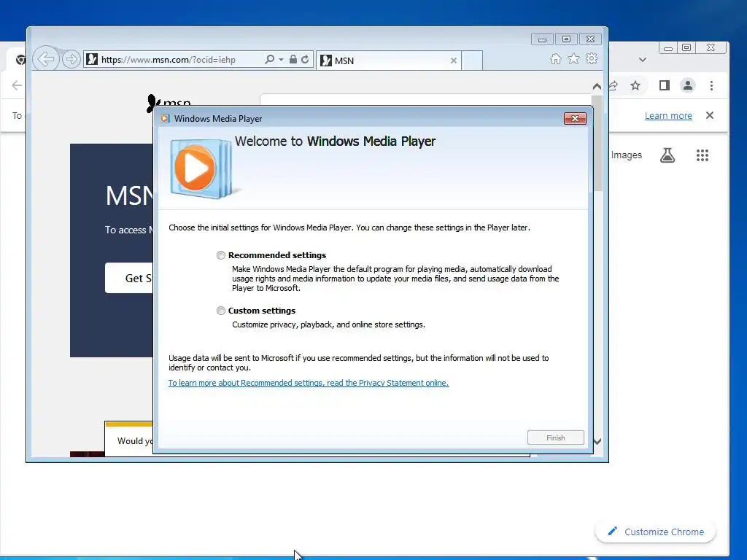
Task: Click the msn butterfly logo on the page
Action: 152,104
